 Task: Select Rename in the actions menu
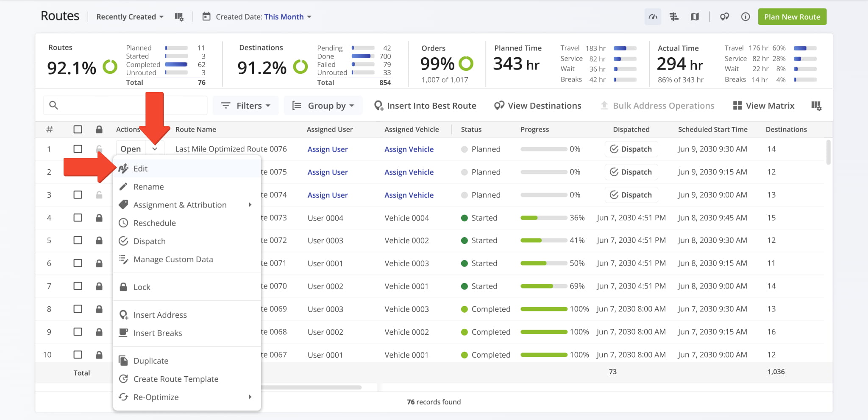pos(187,187)
